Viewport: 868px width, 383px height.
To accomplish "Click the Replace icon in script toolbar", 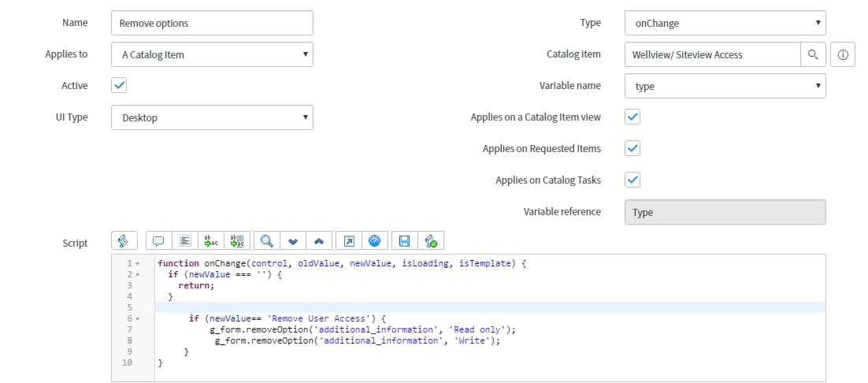I will [211, 241].
